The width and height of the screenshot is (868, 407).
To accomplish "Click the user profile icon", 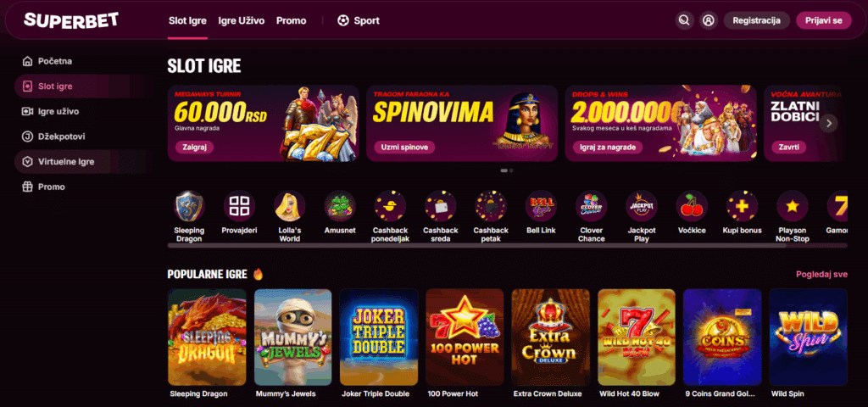I will coord(708,20).
